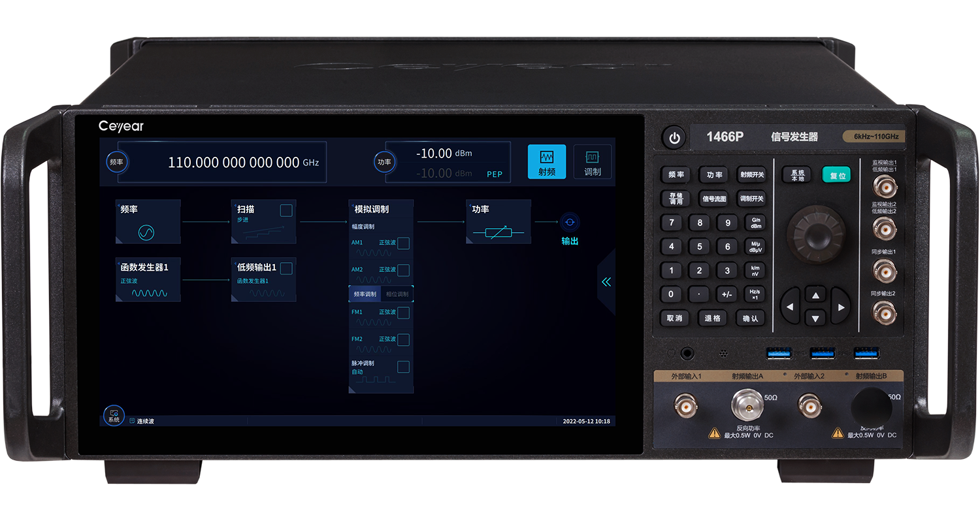Expand the side panel with double chevron

pos(606,282)
